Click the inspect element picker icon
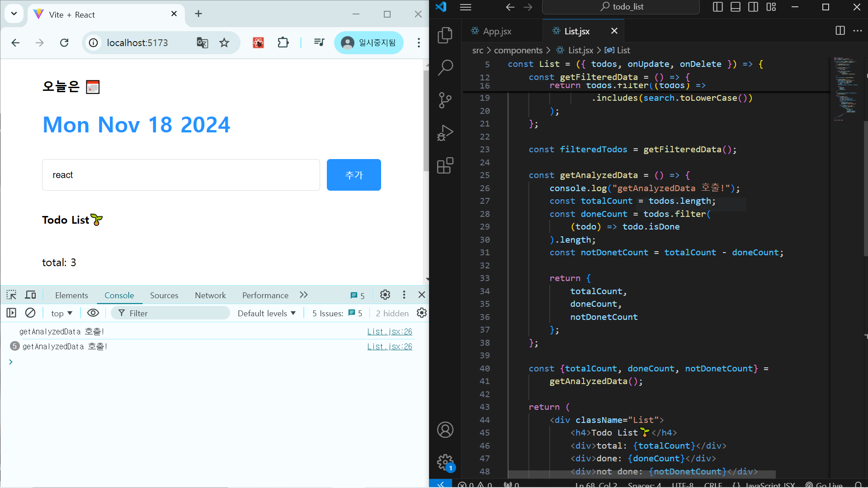Viewport: 868px width, 488px height. (11, 295)
